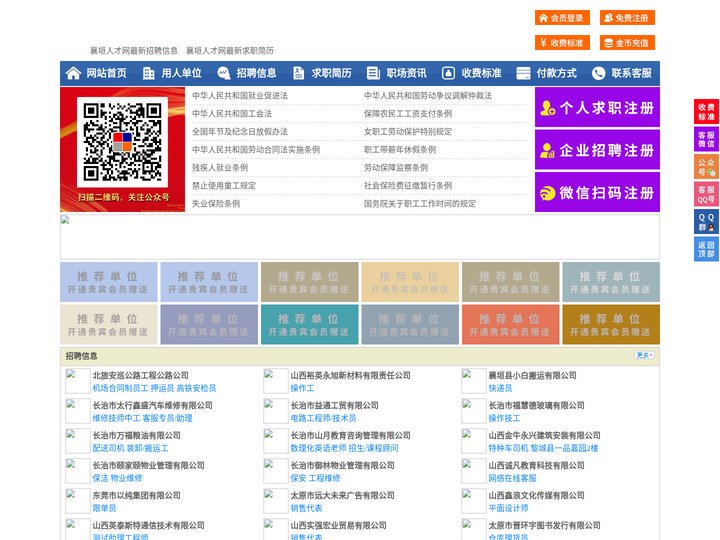This screenshot has width=720, height=540.
Task: Click the person icon on 企业招聘注册
Action: [x=547, y=150]
